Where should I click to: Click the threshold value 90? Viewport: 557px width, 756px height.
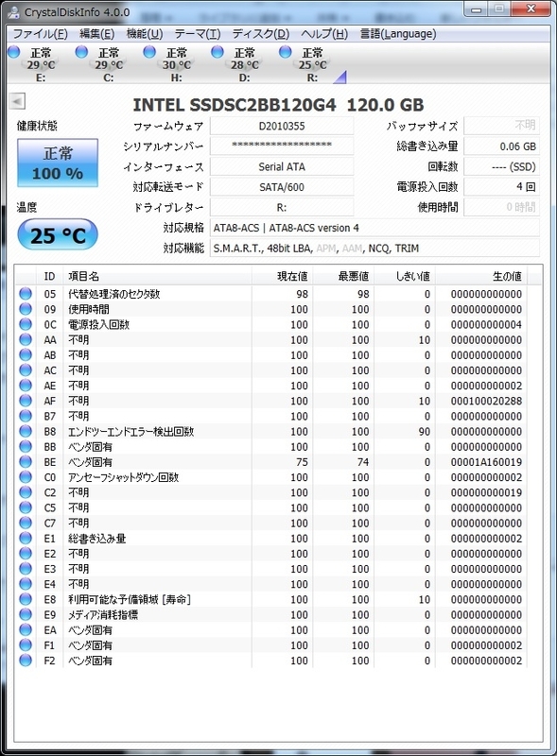pyautogui.click(x=425, y=432)
